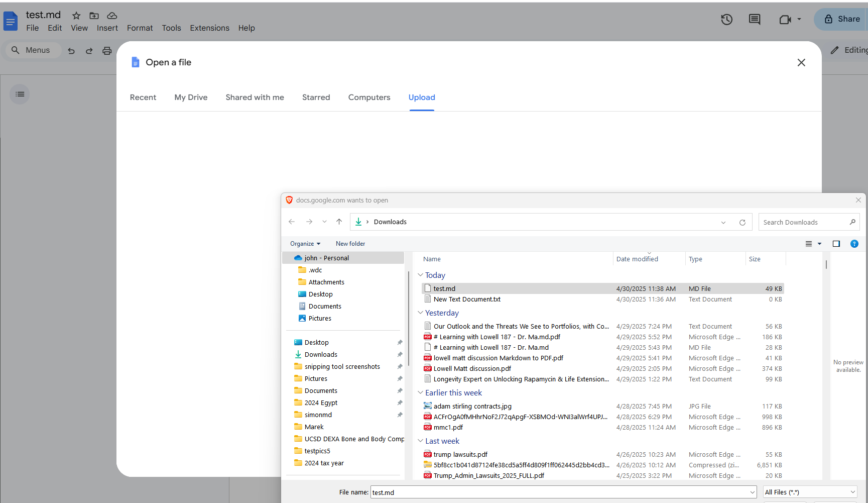Open the Insert menu

(107, 28)
